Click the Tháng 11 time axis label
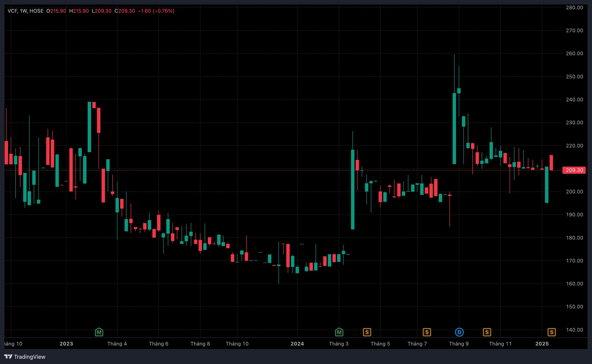Image resolution: width=592 pixels, height=364 pixels. pyautogui.click(x=500, y=344)
